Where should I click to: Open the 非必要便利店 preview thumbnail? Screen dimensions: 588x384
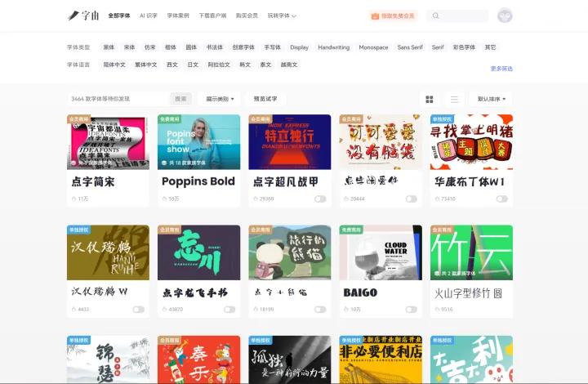[x=381, y=359]
